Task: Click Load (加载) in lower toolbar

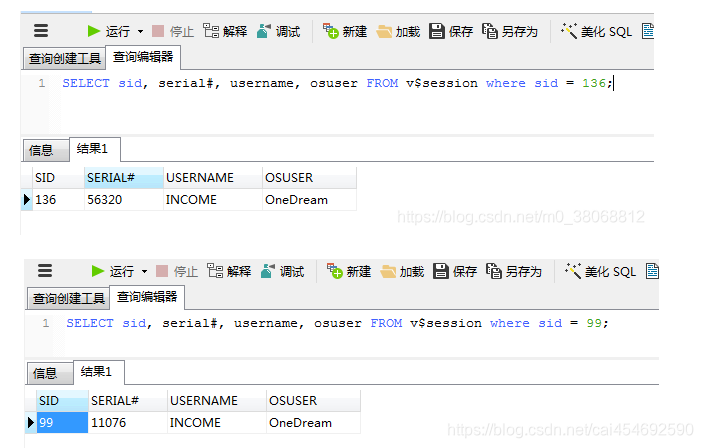Action: (x=402, y=271)
